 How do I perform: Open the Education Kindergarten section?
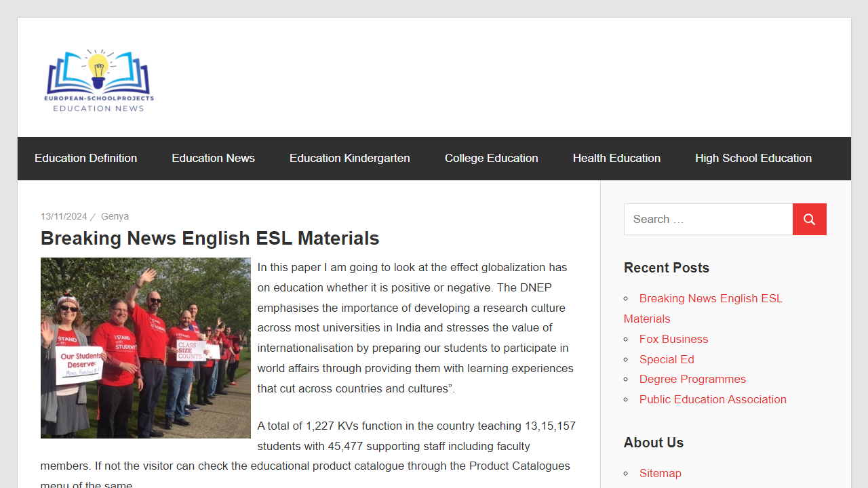click(349, 158)
